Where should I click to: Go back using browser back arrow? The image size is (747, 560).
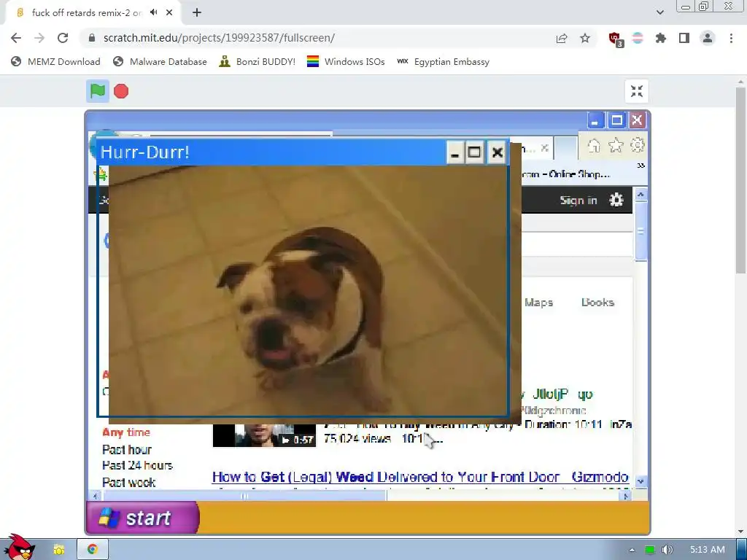click(x=16, y=38)
